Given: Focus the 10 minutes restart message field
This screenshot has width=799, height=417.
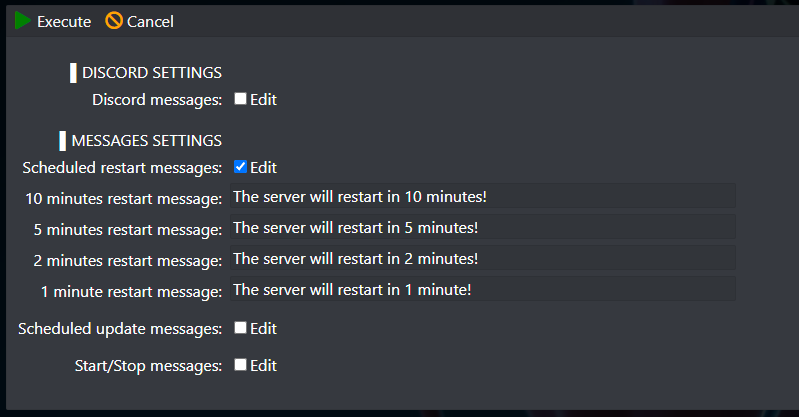Looking at the screenshot, I should pyautogui.click(x=483, y=196).
